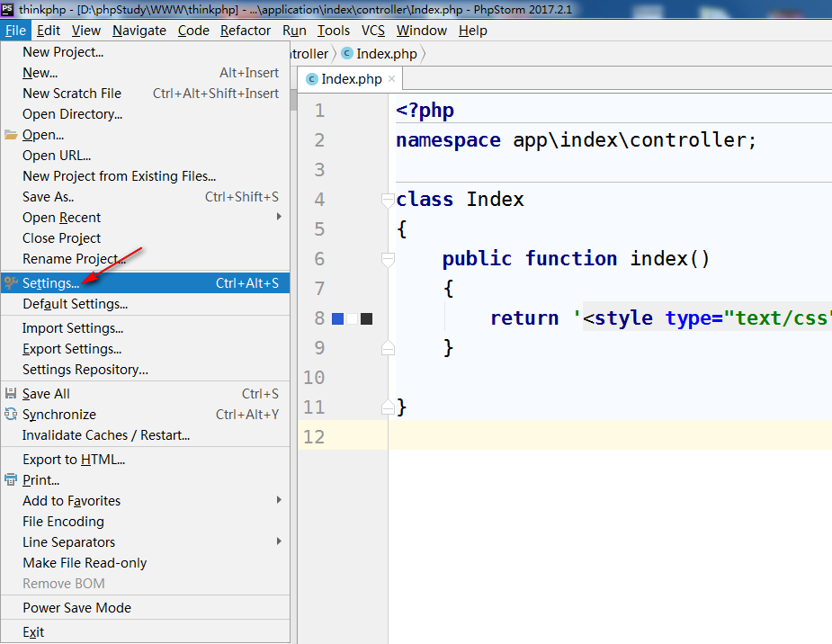The width and height of the screenshot is (832, 644).
Task: Click the white color swatch on line 8 gutter
Action: [x=352, y=318]
